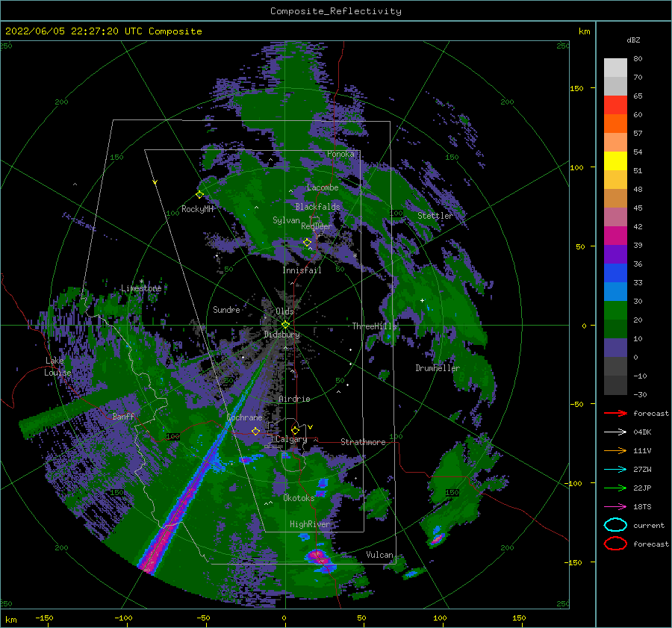Click the 18TS legend text
Image resolution: width=672 pixels, height=628 pixels.
coord(642,507)
